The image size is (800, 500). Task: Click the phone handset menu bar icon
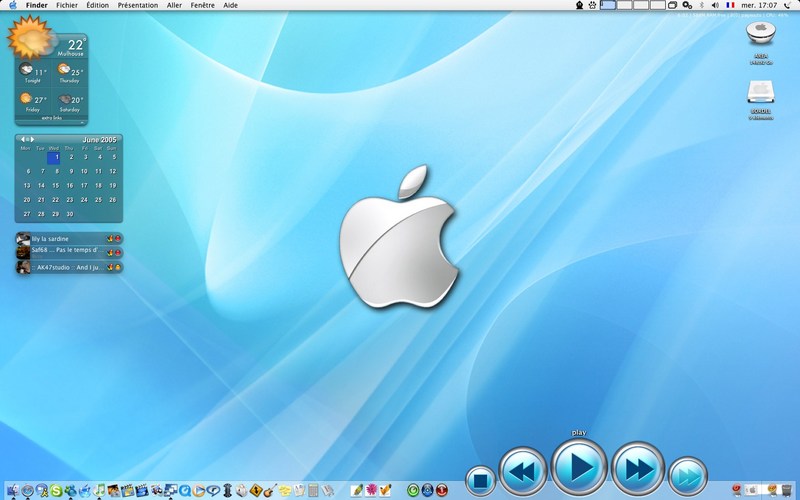coord(787,5)
